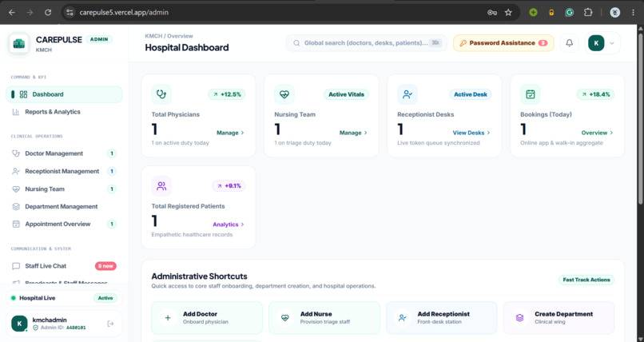Click the kmchadmin K avatar in sidebar
Screen dimensions: 644x342
[x=19, y=324]
